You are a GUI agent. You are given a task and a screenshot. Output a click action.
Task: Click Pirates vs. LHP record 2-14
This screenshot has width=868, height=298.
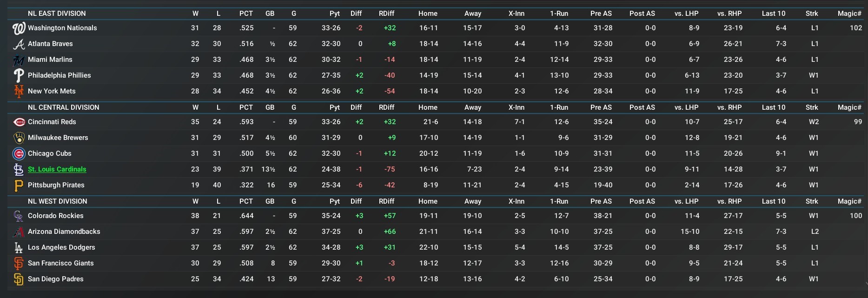(692, 185)
